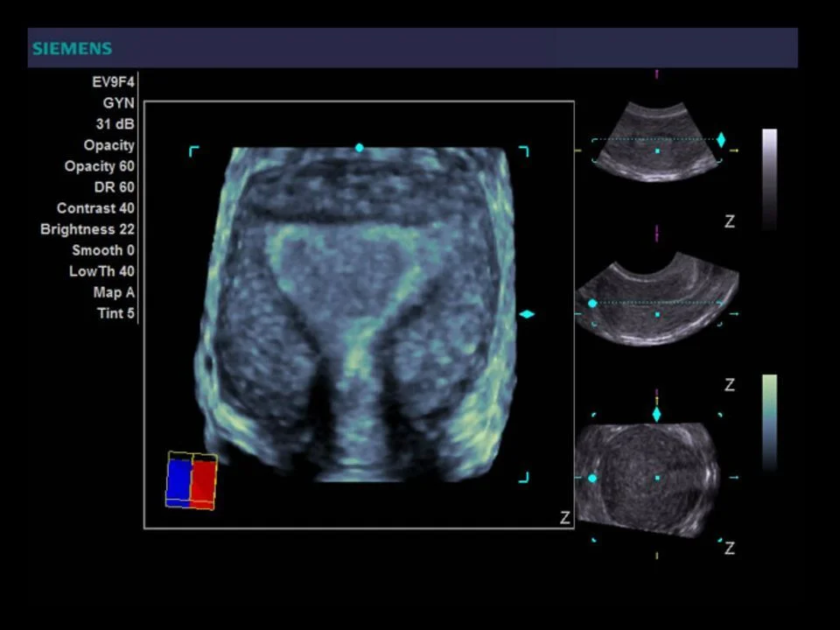The image size is (840, 630).
Task: Click the SIEMENS logo in header bar
Action: pyautogui.click(x=73, y=49)
